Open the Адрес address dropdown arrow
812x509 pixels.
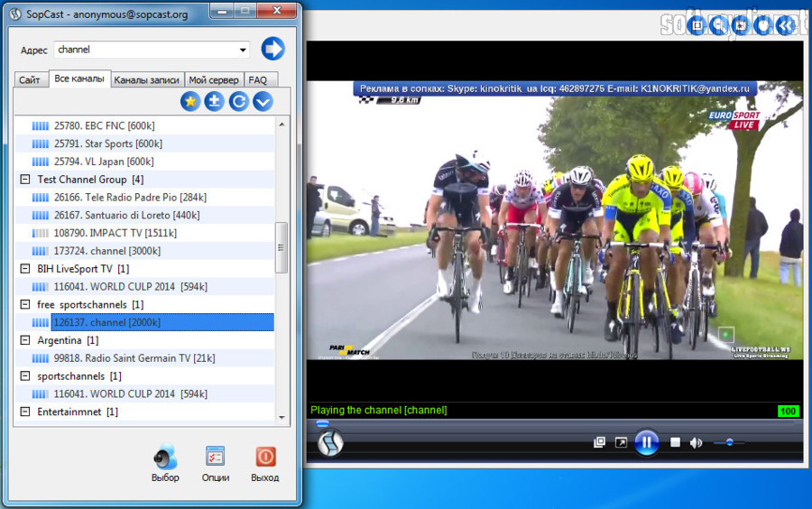click(243, 50)
